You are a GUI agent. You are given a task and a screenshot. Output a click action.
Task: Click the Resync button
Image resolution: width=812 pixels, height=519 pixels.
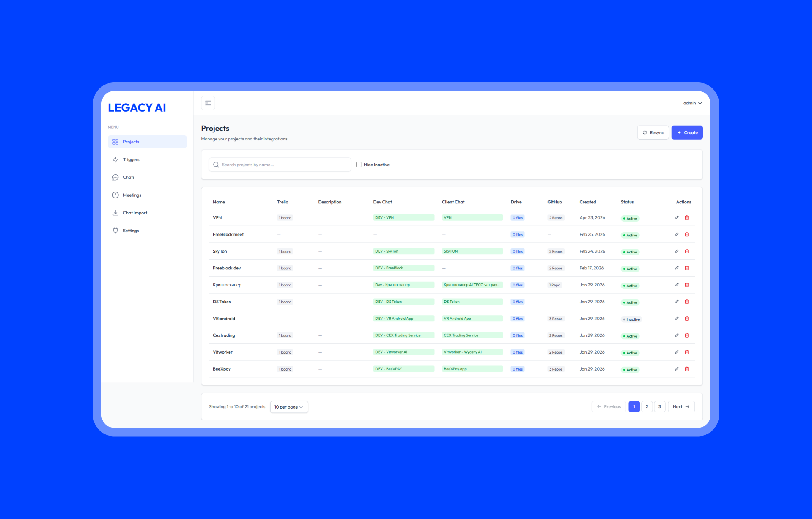click(x=653, y=132)
